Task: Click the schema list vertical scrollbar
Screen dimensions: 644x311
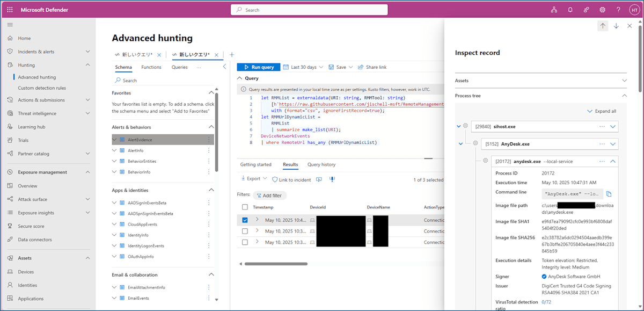Action: tap(216, 132)
